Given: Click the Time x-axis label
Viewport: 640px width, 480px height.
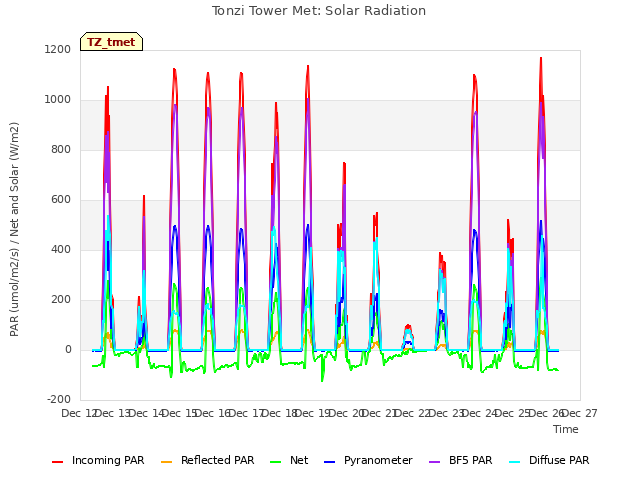Looking at the screenshot, I should (x=566, y=429).
